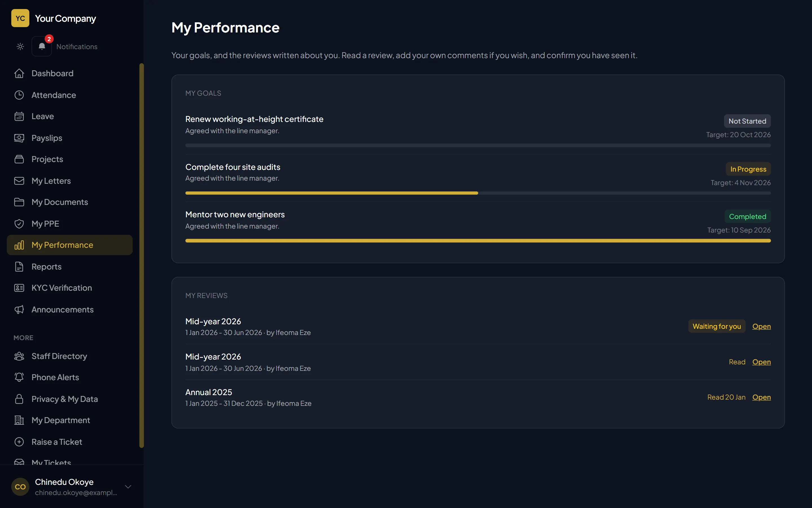This screenshot has width=812, height=508.
Task: Click the KYC Verification ID card icon
Action: pos(19,288)
